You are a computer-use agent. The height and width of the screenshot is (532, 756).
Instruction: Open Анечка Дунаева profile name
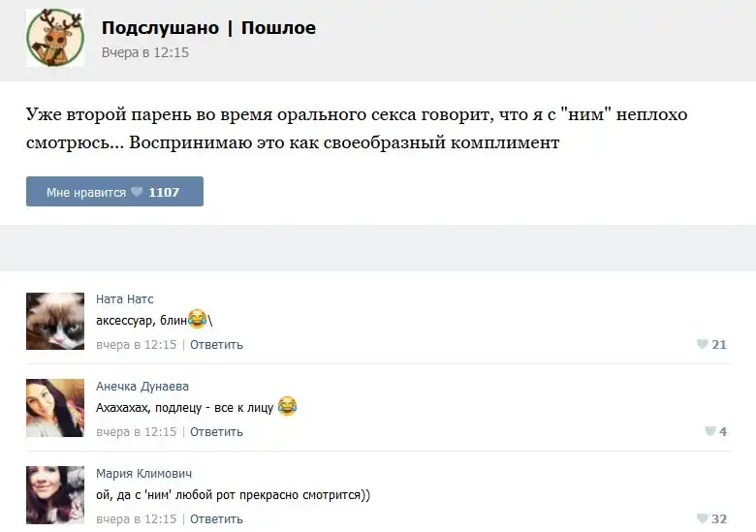pyautogui.click(x=142, y=386)
